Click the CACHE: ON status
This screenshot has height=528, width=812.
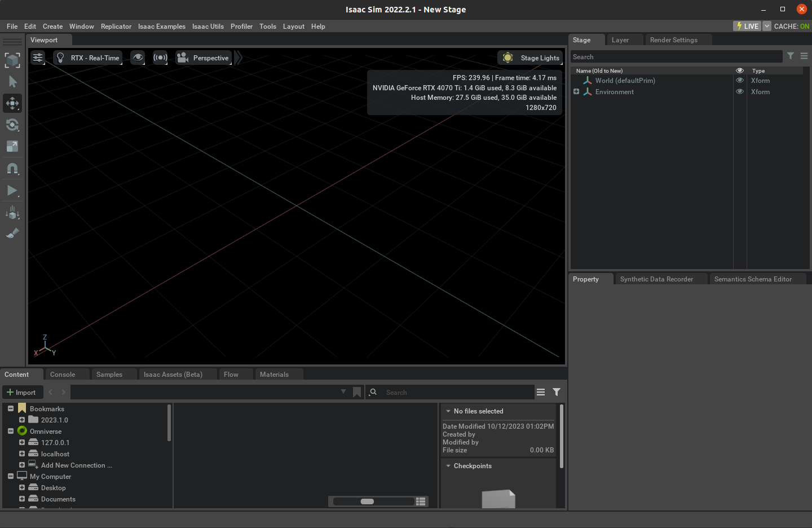(792, 26)
